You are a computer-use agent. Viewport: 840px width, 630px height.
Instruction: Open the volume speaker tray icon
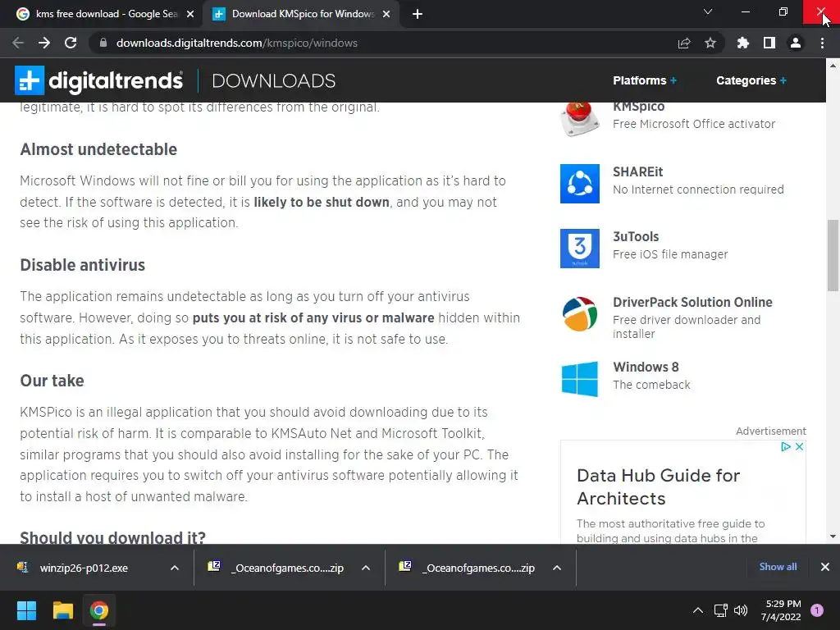pyautogui.click(x=741, y=610)
